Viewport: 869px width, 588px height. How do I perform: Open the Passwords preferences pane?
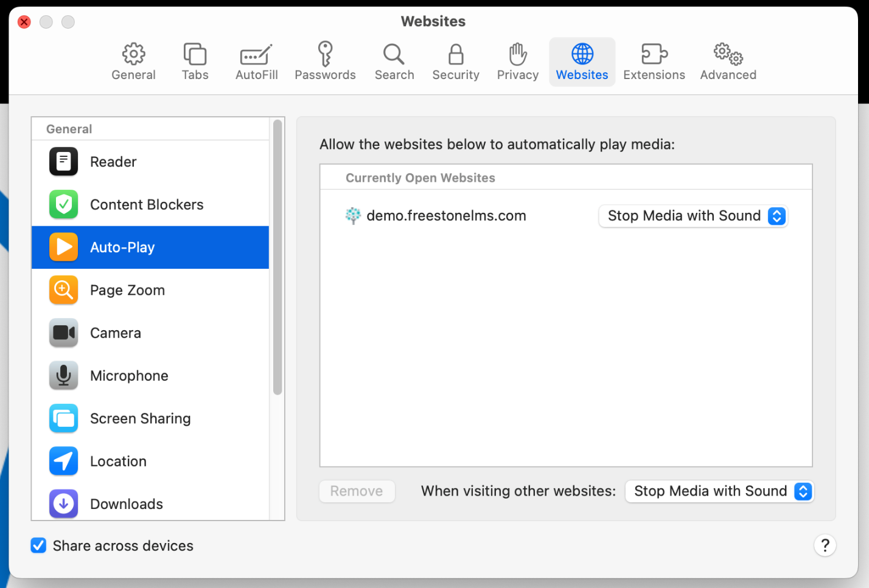pos(325,61)
